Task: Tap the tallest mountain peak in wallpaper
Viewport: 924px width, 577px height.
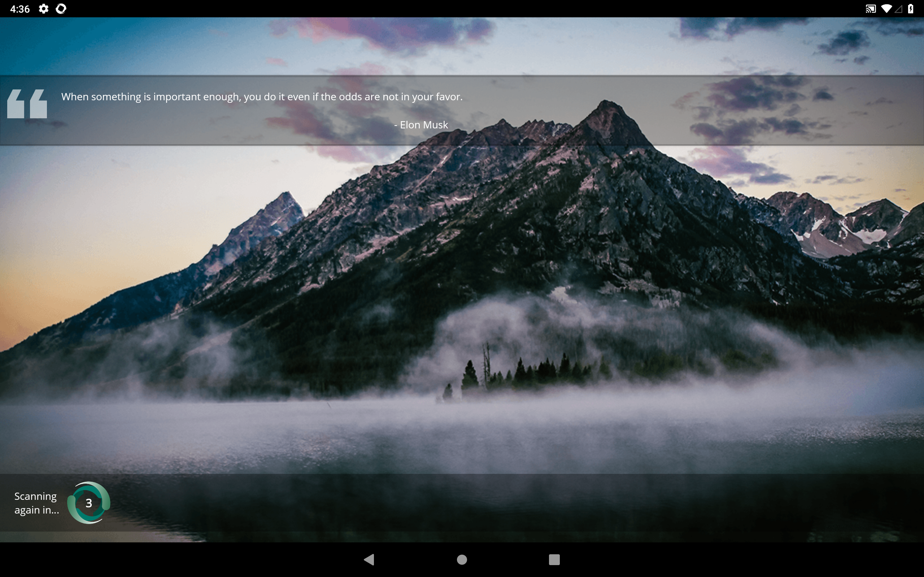Action: 607,111
